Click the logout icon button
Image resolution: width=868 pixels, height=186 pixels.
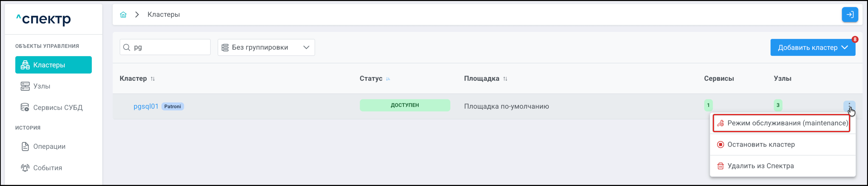(849, 15)
